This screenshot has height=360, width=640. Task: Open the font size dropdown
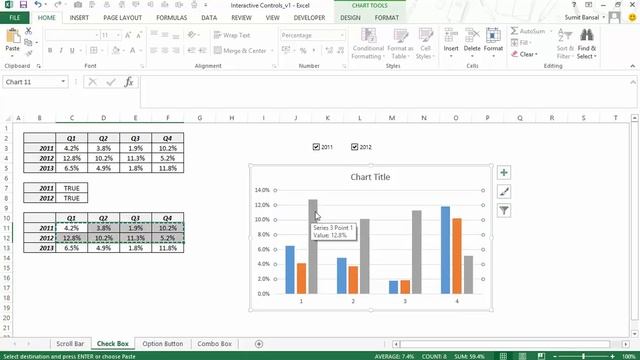[x=118, y=36]
